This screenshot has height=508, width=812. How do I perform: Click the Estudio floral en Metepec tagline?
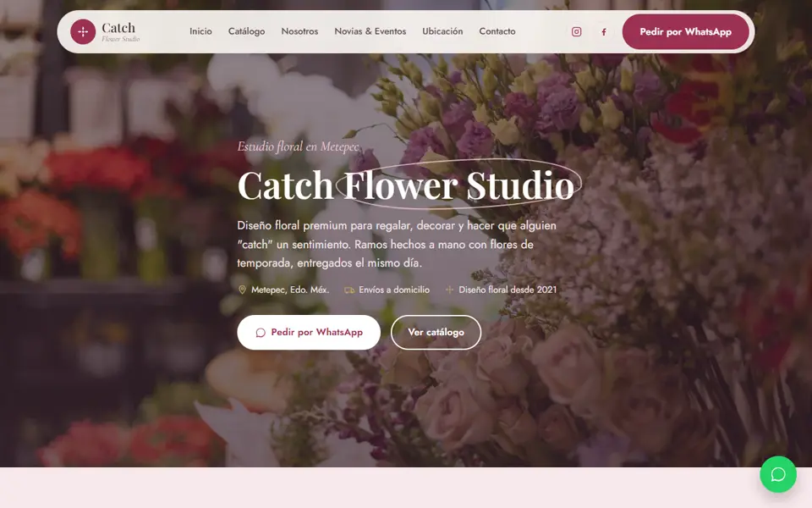299,146
